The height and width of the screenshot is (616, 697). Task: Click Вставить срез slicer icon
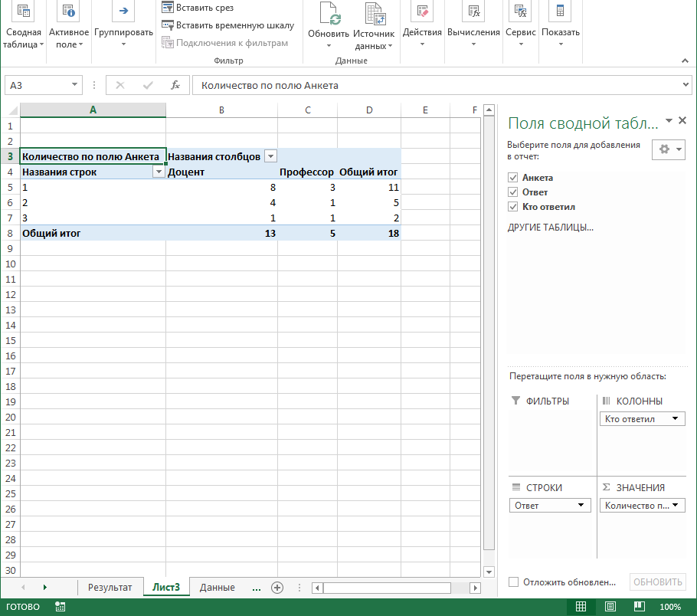(168, 8)
